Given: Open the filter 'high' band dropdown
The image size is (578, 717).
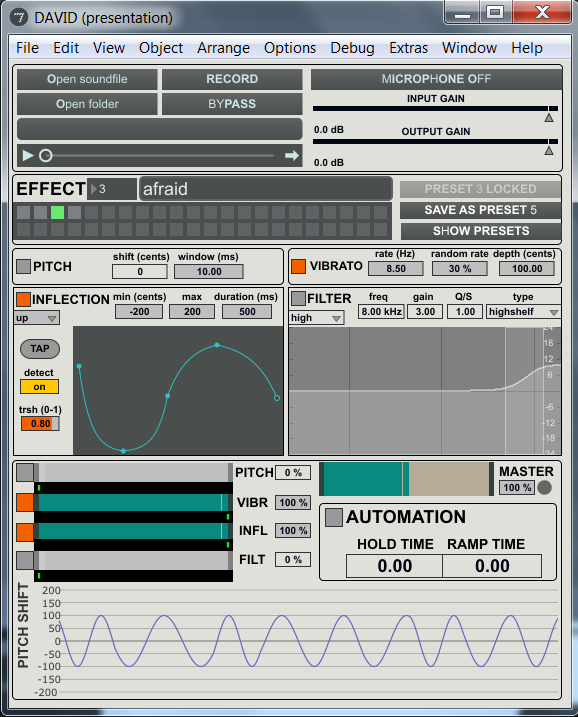Looking at the screenshot, I should tap(316, 318).
